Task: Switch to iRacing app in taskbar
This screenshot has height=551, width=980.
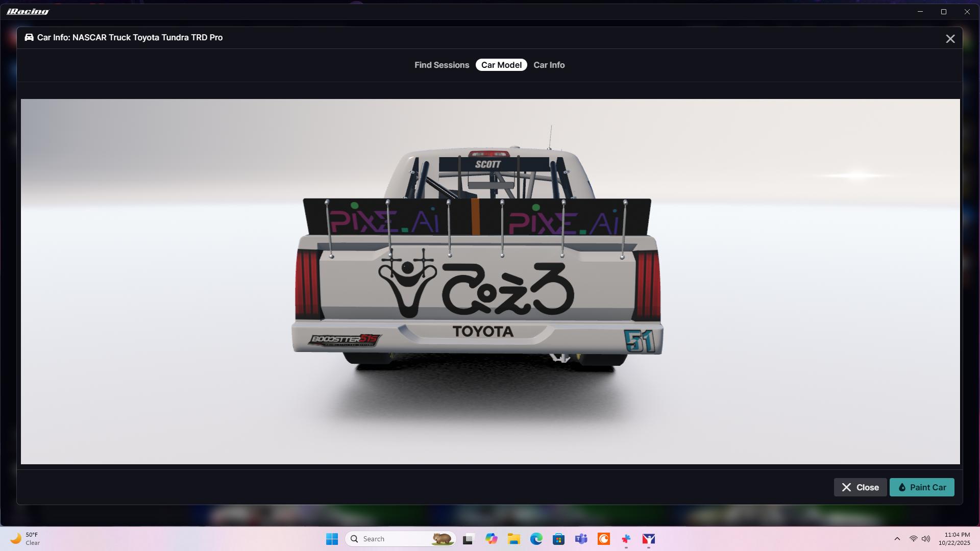Action: click(x=649, y=539)
